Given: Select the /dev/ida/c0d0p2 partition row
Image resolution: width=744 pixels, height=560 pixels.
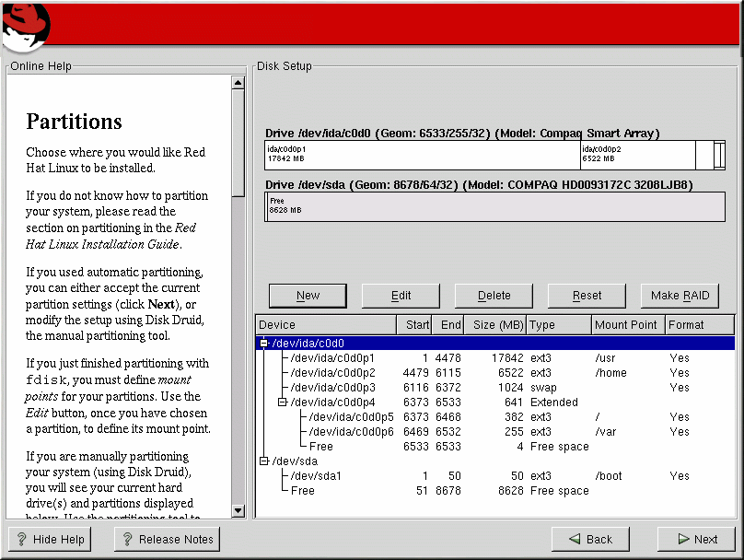Looking at the screenshot, I should pos(494,372).
